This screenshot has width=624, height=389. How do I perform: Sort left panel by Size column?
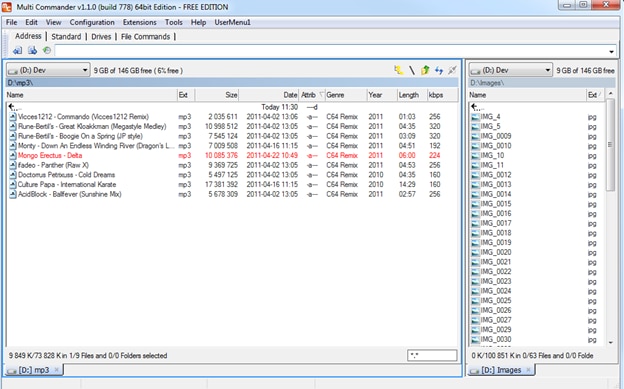[217, 95]
